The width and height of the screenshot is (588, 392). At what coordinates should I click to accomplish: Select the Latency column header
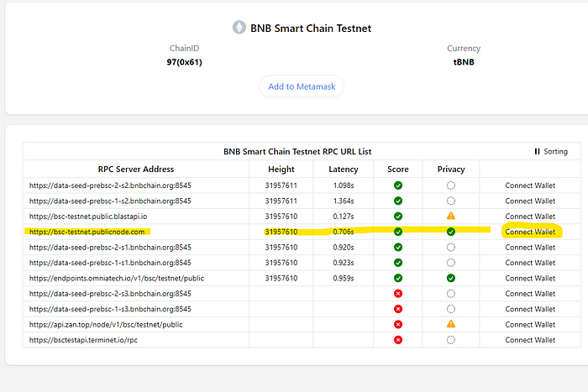(343, 170)
